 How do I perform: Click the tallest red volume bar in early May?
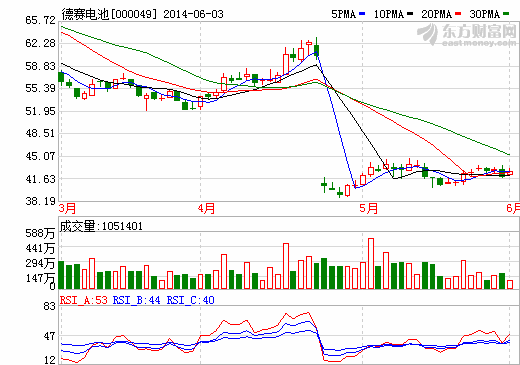(371, 263)
